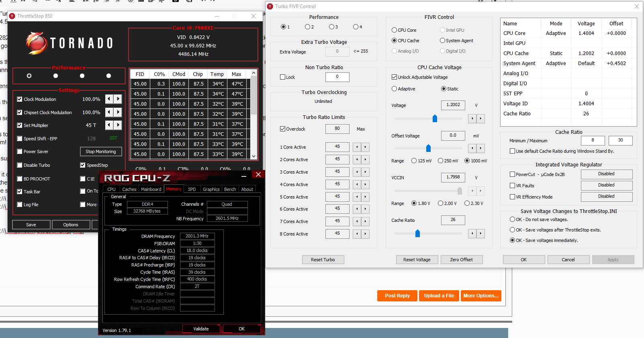
Task: Decrease the 6 Cores Active turbo ratio
Action: (357, 209)
